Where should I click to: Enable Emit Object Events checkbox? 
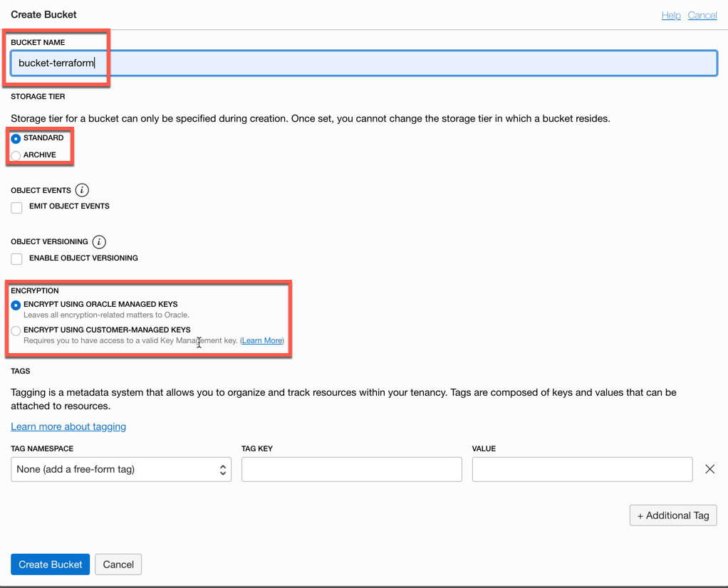click(x=16, y=207)
